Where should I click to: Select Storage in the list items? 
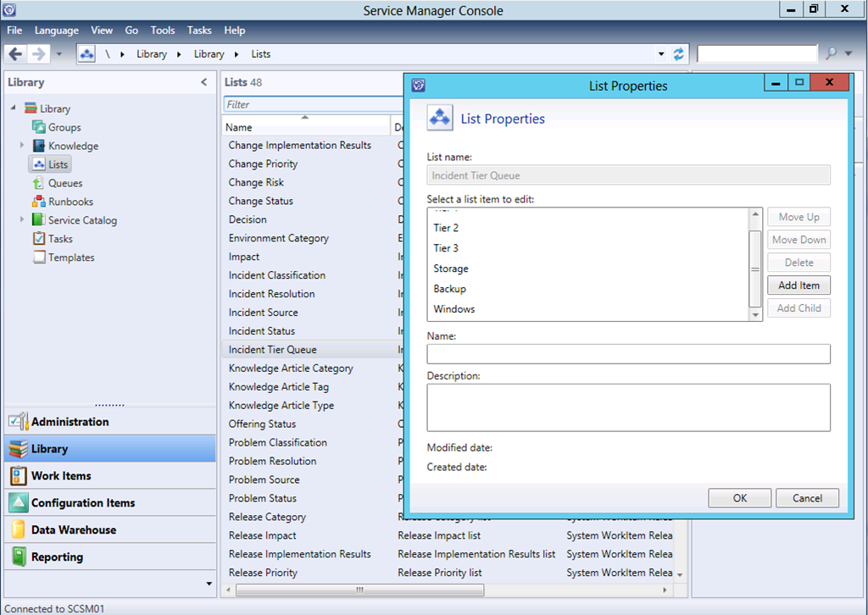pyautogui.click(x=451, y=269)
